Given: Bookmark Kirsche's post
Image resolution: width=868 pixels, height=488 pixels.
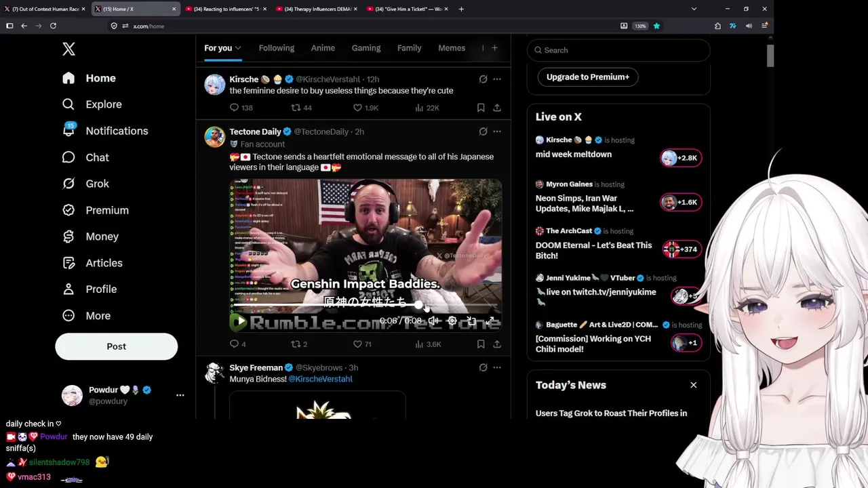Looking at the screenshot, I should coord(481,108).
